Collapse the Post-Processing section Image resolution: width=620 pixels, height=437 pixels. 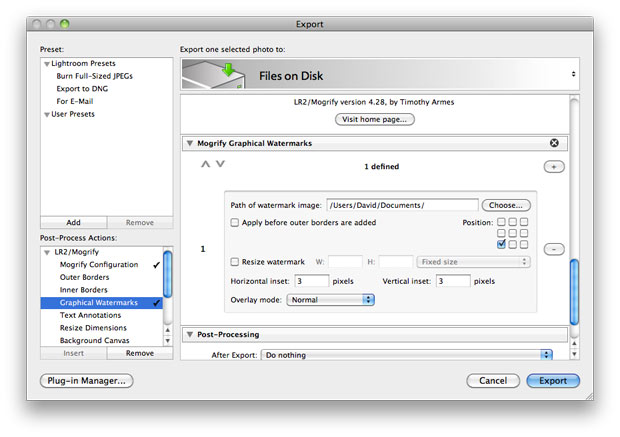click(190, 335)
